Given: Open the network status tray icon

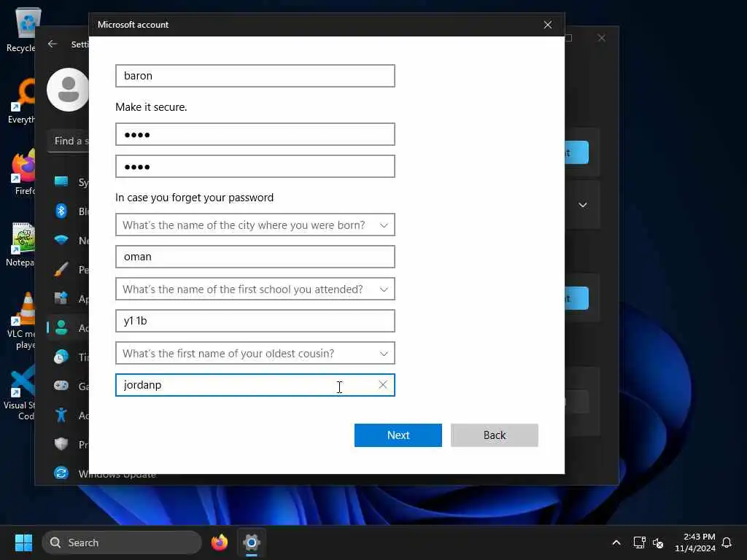Looking at the screenshot, I should tap(639, 542).
